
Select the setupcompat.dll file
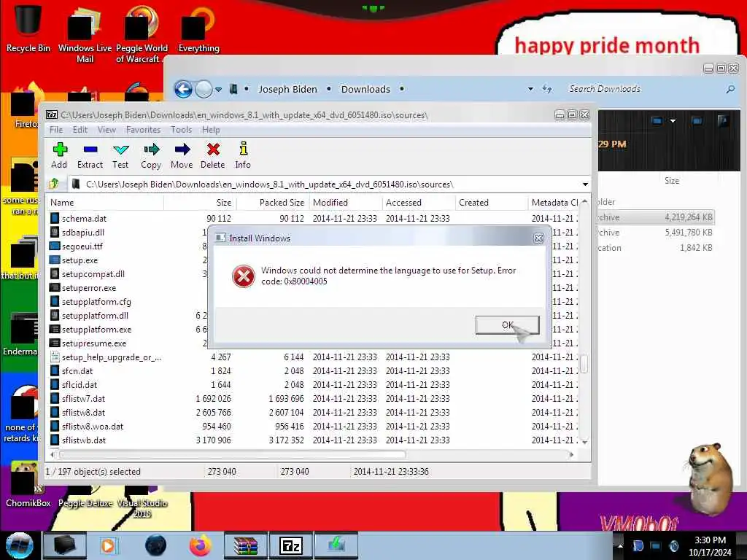[93, 274]
